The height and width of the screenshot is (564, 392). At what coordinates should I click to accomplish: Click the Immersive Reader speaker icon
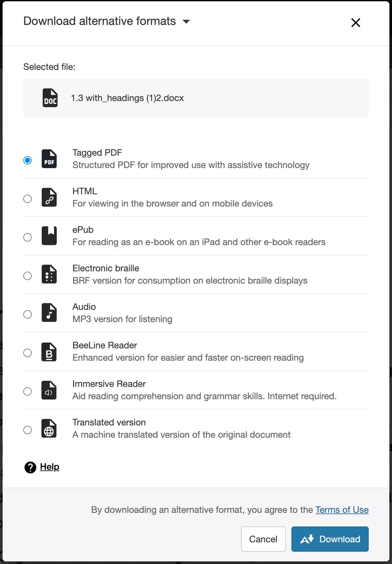pyautogui.click(x=49, y=390)
